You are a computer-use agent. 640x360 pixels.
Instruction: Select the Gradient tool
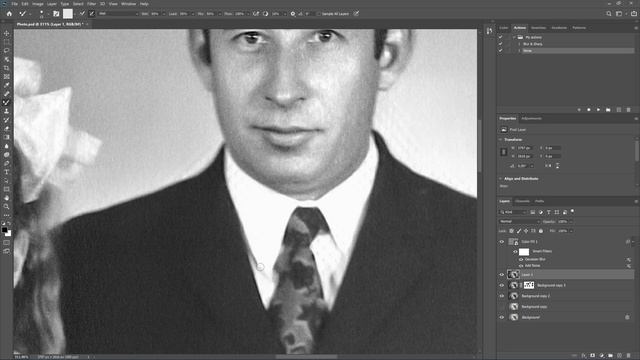[7, 137]
